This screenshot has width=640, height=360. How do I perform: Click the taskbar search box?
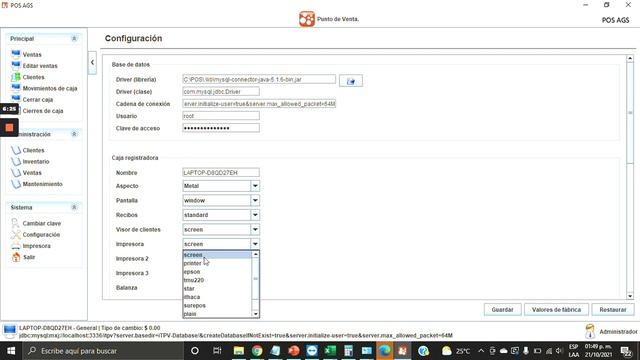[x=103, y=351]
